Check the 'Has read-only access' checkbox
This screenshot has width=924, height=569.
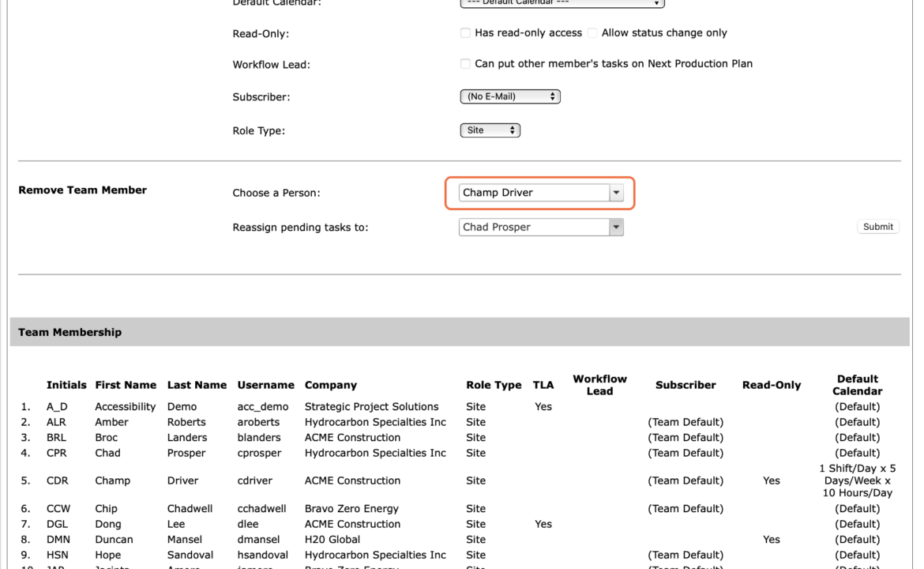(x=465, y=33)
